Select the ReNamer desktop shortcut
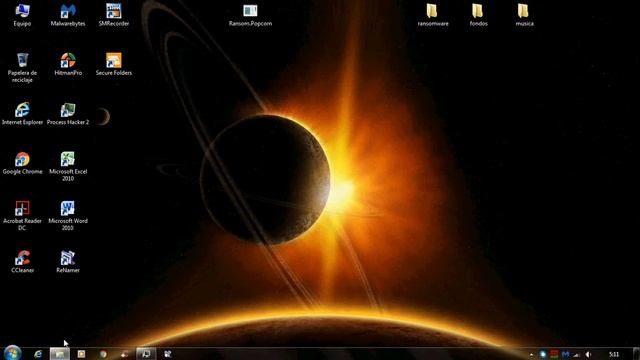 pos(68,262)
